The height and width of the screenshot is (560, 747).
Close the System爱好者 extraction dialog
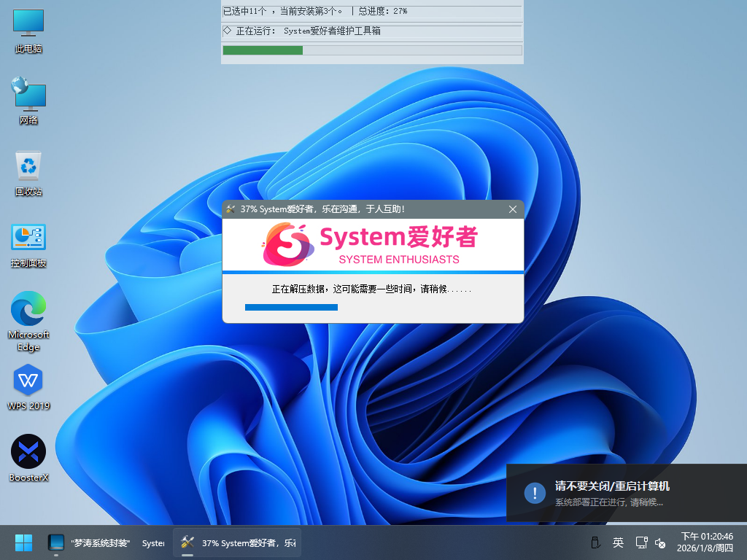tap(513, 209)
